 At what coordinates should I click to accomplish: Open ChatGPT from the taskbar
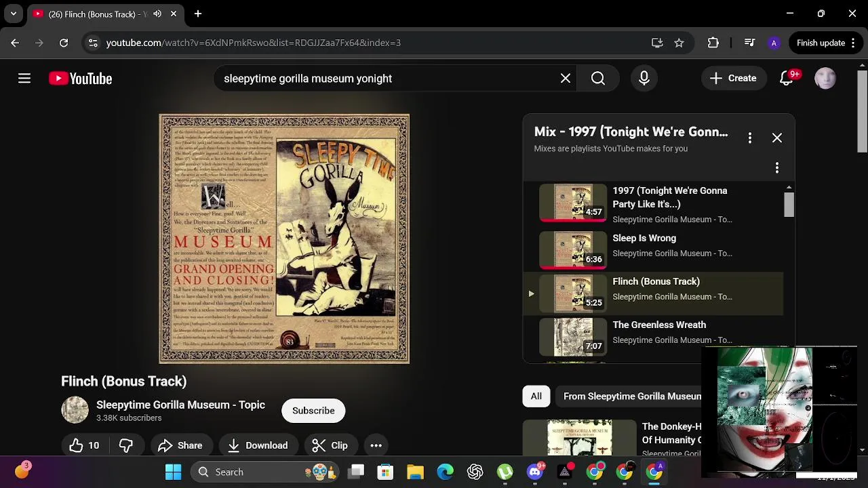475,472
